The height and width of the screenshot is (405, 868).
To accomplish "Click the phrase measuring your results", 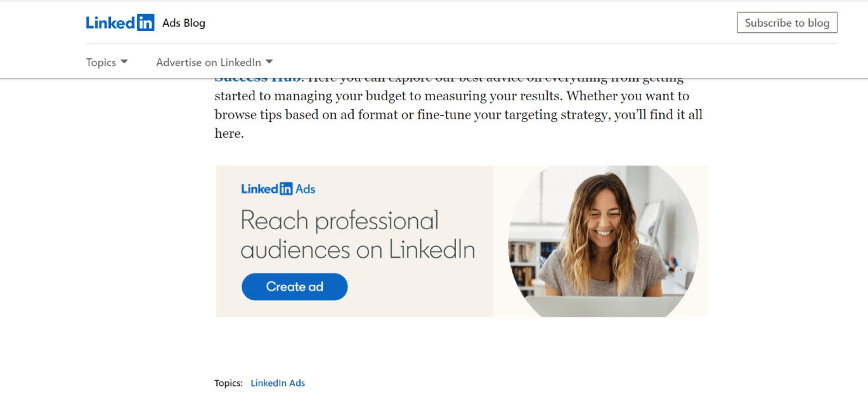I will click(x=513, y=96).
